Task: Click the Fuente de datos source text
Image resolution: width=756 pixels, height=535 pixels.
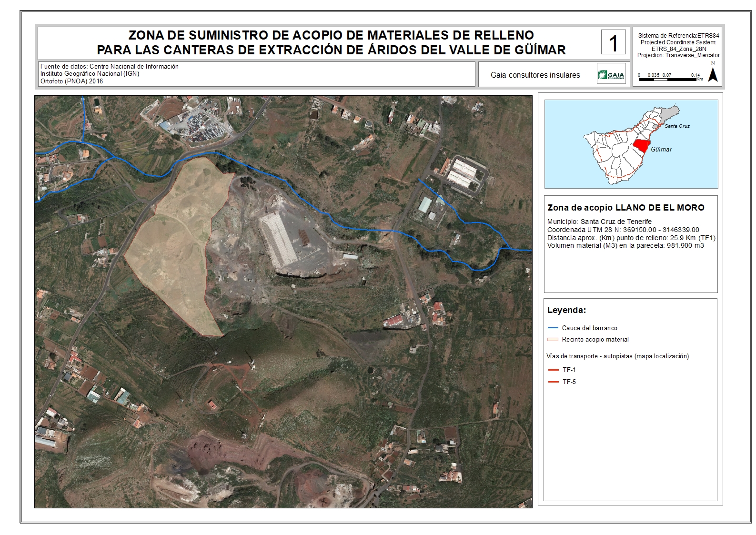Action: click(110, 67)
